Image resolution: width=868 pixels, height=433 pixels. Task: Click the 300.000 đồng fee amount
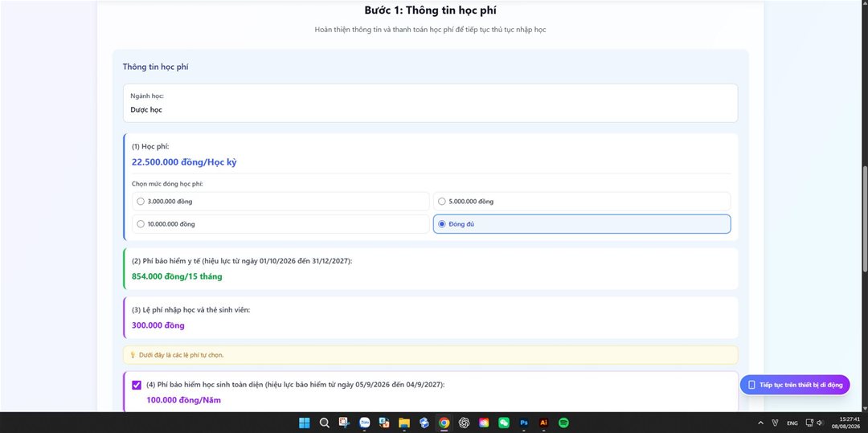coord(158,325)
